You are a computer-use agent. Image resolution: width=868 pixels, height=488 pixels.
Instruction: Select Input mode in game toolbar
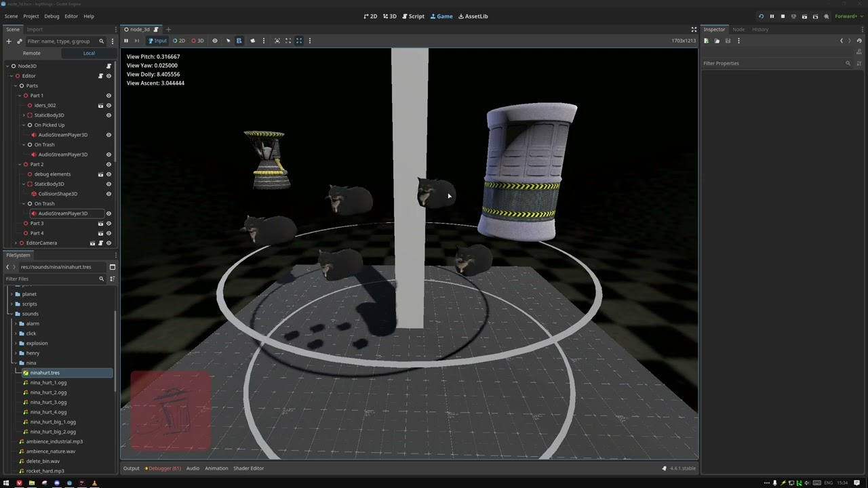(157, 41)
